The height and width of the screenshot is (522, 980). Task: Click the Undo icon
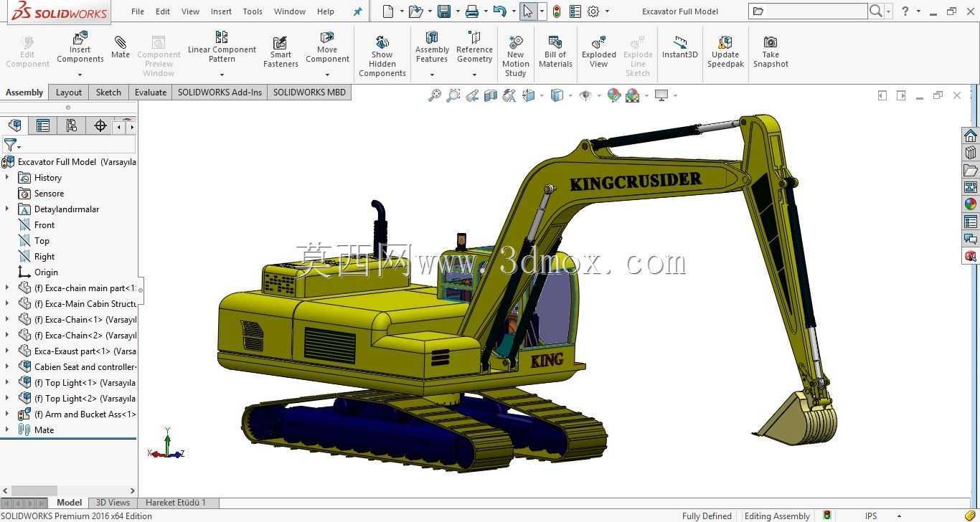coord(499,11)
